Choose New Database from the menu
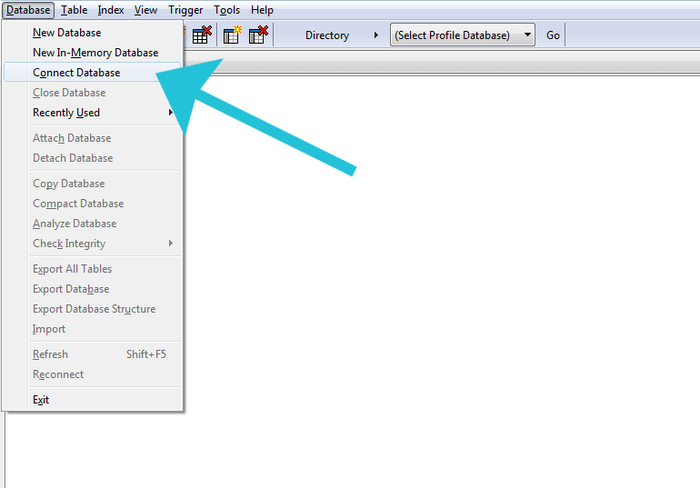 point(92,33)
